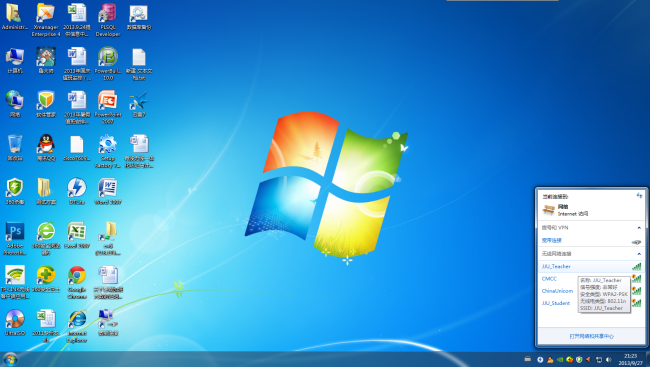
Task: Click the refresh network list icon
Action: [x=639, y=195]
